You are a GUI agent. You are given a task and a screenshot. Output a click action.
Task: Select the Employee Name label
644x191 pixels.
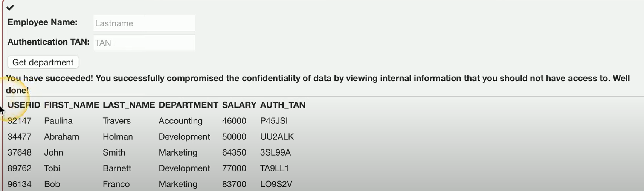click(x=43, y=22)
